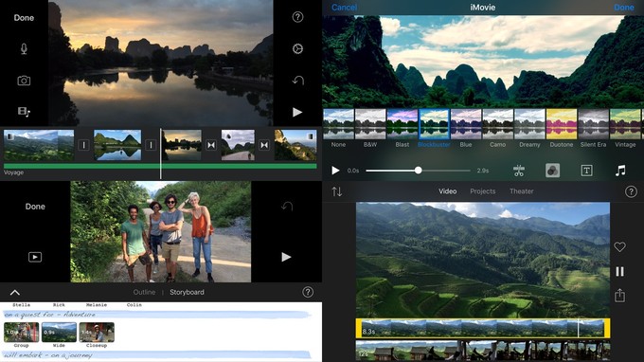The width and height of the screenshot is (644, 362).
Task: Select the sunset lake timeline clip
Action: [x=181, y=145]
